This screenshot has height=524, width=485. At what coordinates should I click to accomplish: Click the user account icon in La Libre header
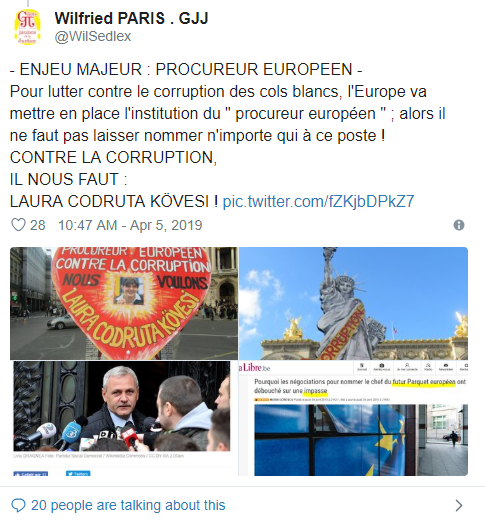pyautogui.click(x=407, y=367)
